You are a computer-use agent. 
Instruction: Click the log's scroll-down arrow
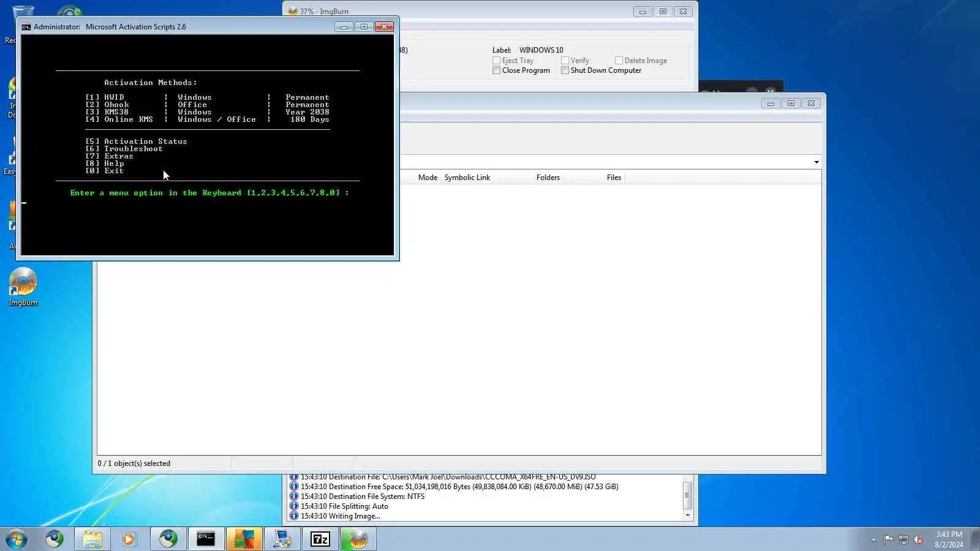(687, 515)
